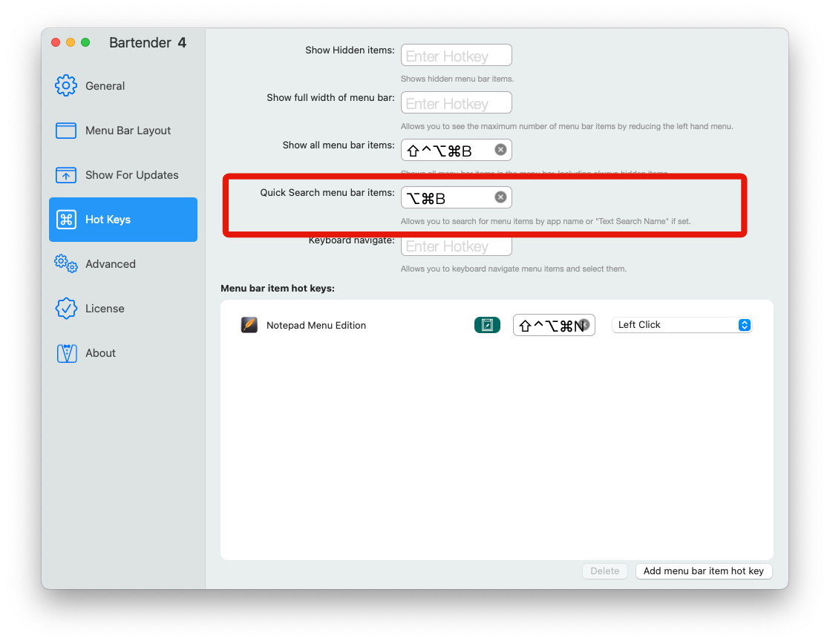Open the Left Click action dropdown
This screenshot has width=830, height=644.
click(682, 325)
